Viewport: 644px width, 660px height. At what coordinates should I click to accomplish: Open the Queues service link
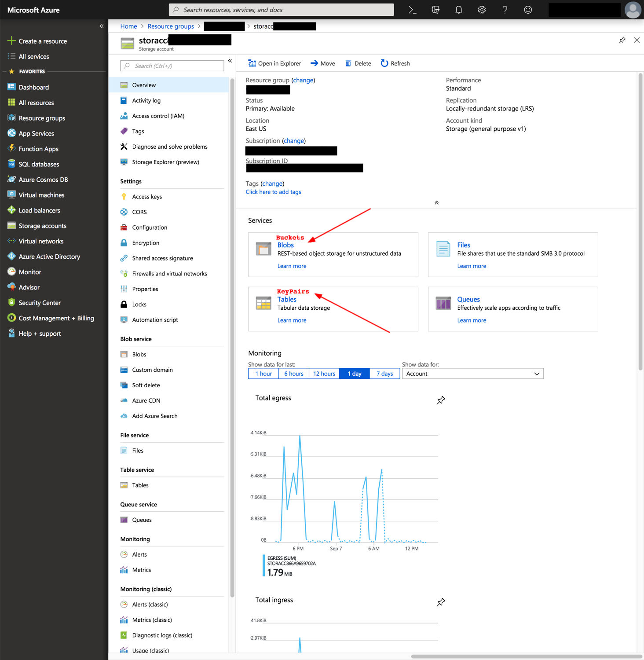(468, 300)
